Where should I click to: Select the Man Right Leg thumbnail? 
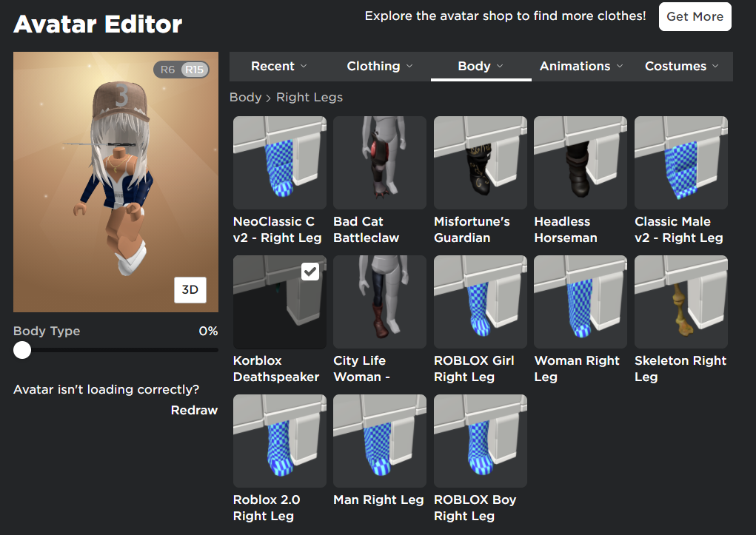[x=380, y=441]
